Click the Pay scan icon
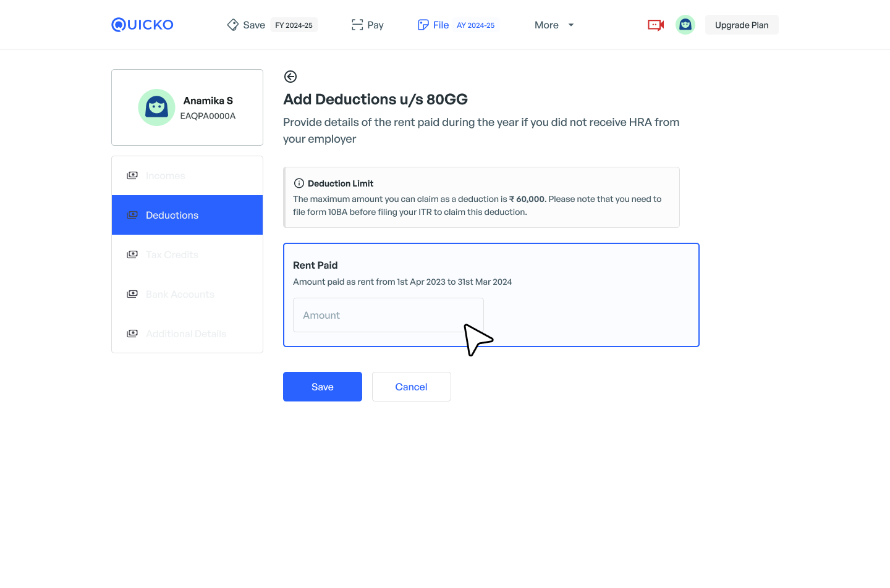This screenshot has width=890, height=588. (357, 25)
